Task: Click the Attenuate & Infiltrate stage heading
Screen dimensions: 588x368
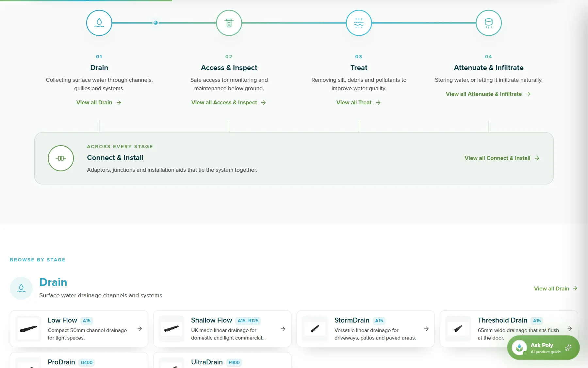Action: [489, 68]
